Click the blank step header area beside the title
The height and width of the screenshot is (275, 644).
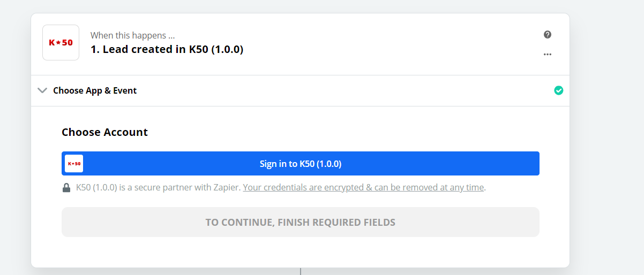[x=391, y=43]
